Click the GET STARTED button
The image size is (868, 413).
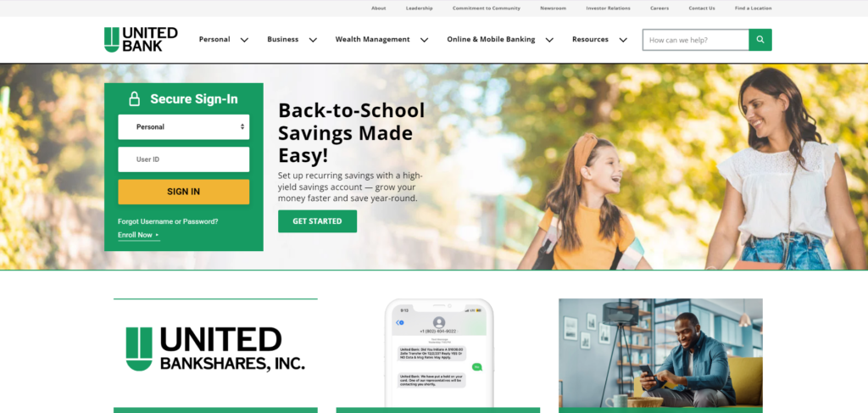pos(317,221)
